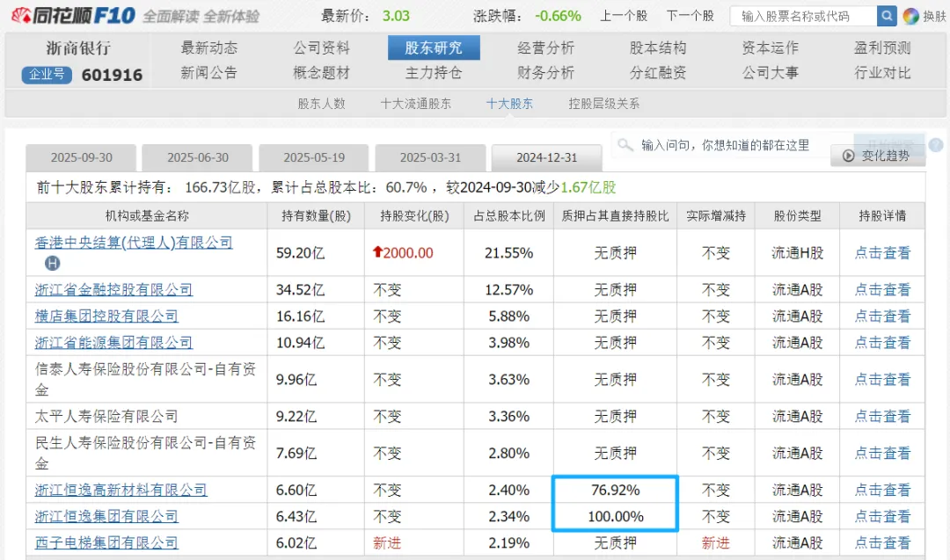Viewport: 950px width, 560px height.
Task: Click the 76.92% pledge ratio cell
Action: tap(615, 490)
